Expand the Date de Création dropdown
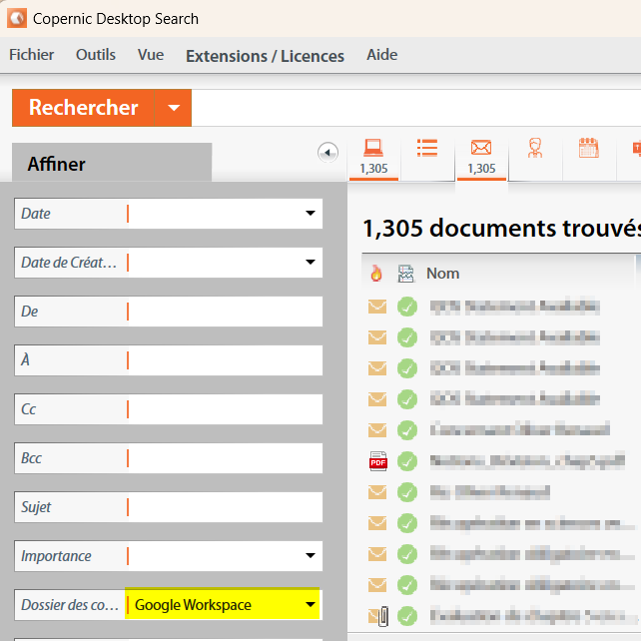 tap(310, 263)
